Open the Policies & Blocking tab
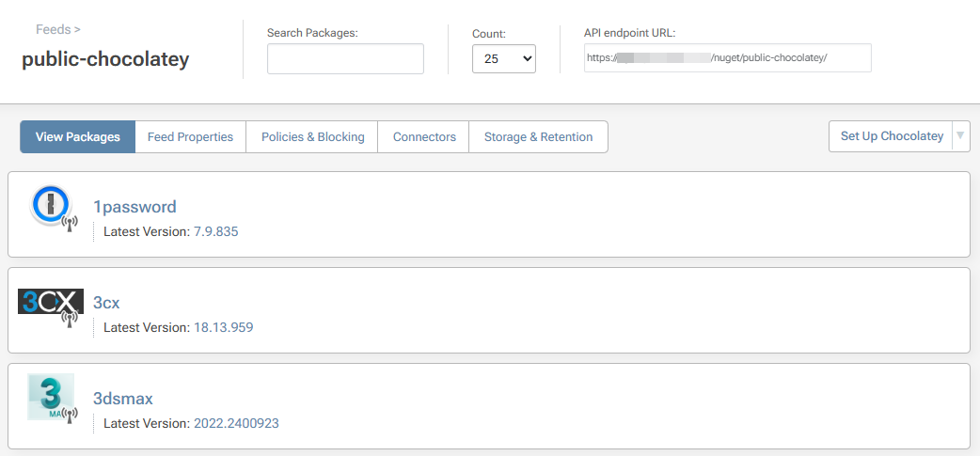This screenshot has height=456, width=980. pyautogui.click(x=312, y=137)
